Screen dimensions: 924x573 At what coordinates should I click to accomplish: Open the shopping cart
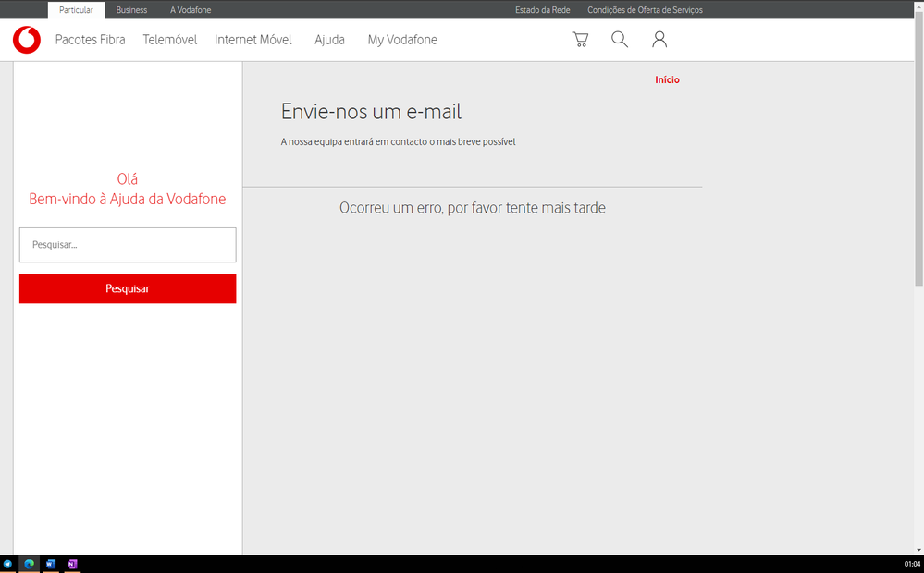tap(580, 40)
